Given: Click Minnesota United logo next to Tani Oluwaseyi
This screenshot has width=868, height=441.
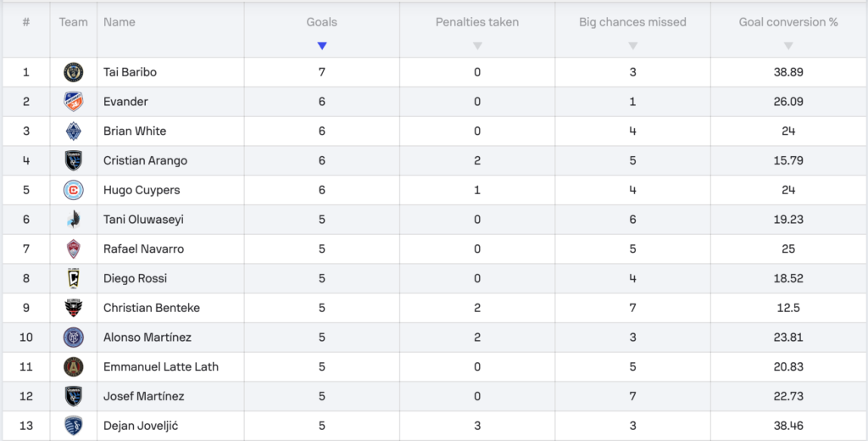Looking at the screenshot, I should click(x=73, y=220).
